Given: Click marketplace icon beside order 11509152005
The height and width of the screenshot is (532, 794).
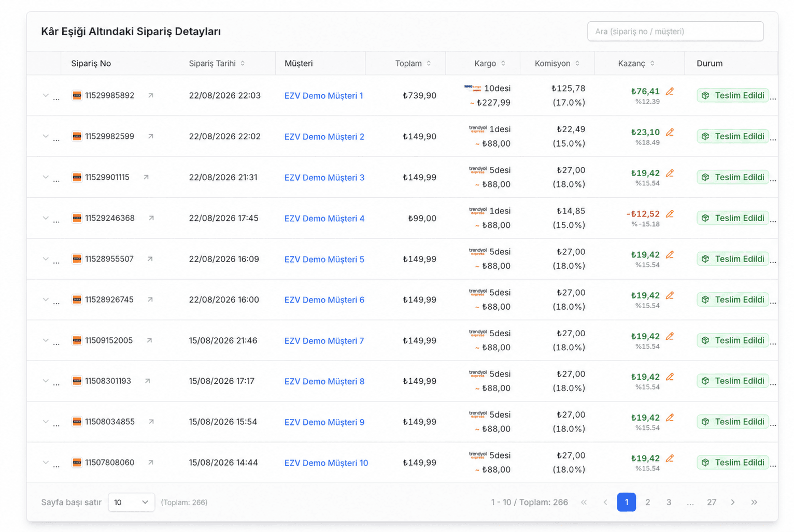Looking at the screenshot, I should click(x=77, y=340).
